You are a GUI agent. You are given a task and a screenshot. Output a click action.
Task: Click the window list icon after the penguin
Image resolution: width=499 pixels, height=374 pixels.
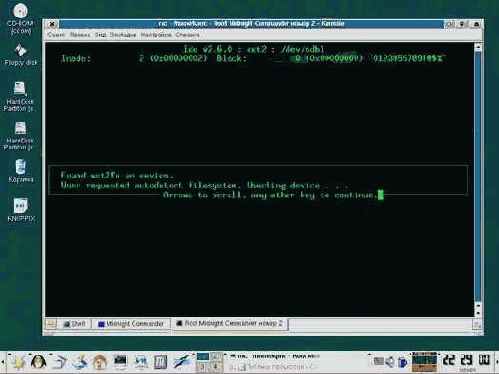[x=60, y=362]
